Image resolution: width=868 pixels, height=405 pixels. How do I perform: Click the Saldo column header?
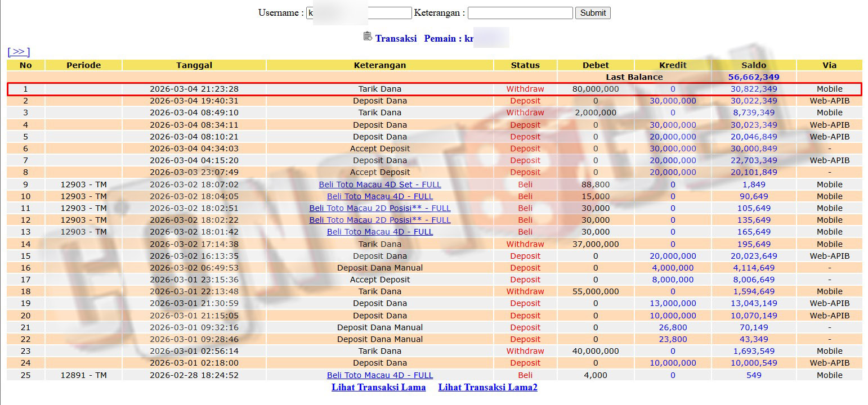point(753,65)
